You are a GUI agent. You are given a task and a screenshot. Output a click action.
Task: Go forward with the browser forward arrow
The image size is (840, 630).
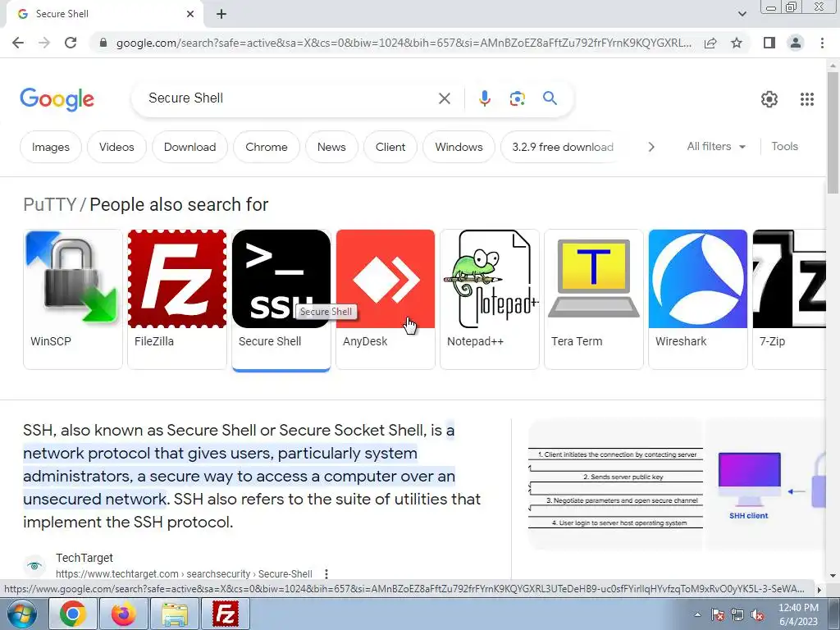(44, 43)
